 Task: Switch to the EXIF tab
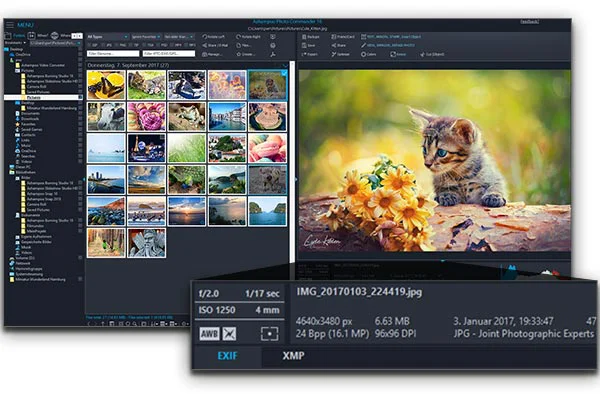(x=227, y=356)
